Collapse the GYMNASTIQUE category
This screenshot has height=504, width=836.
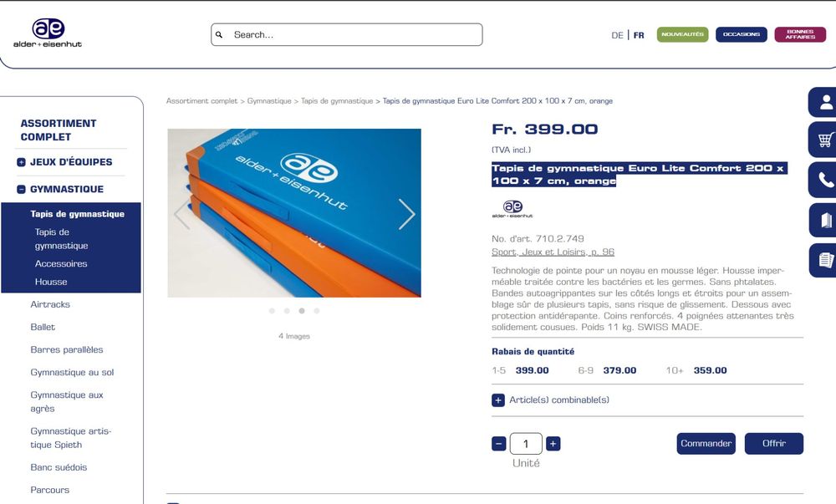(22, 189)
